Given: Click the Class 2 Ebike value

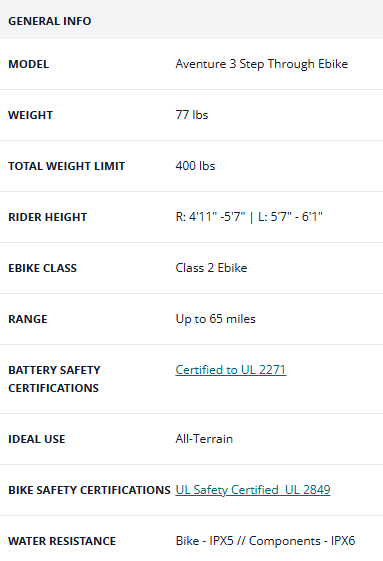Looking at the screenshot, I should [211, 268].
